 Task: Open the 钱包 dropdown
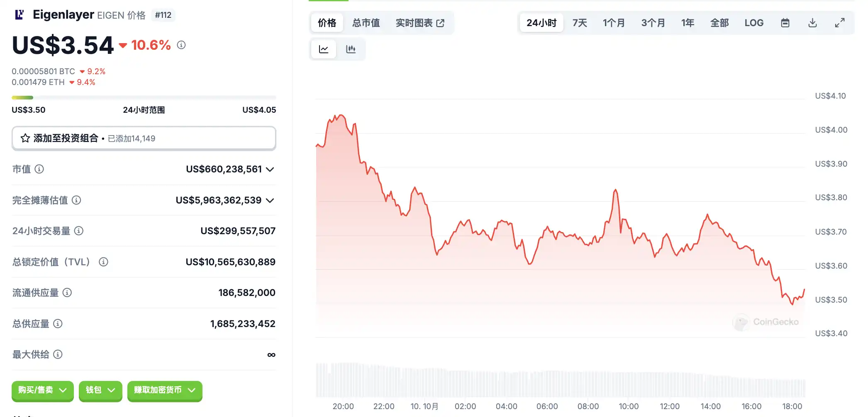point(100,390)
